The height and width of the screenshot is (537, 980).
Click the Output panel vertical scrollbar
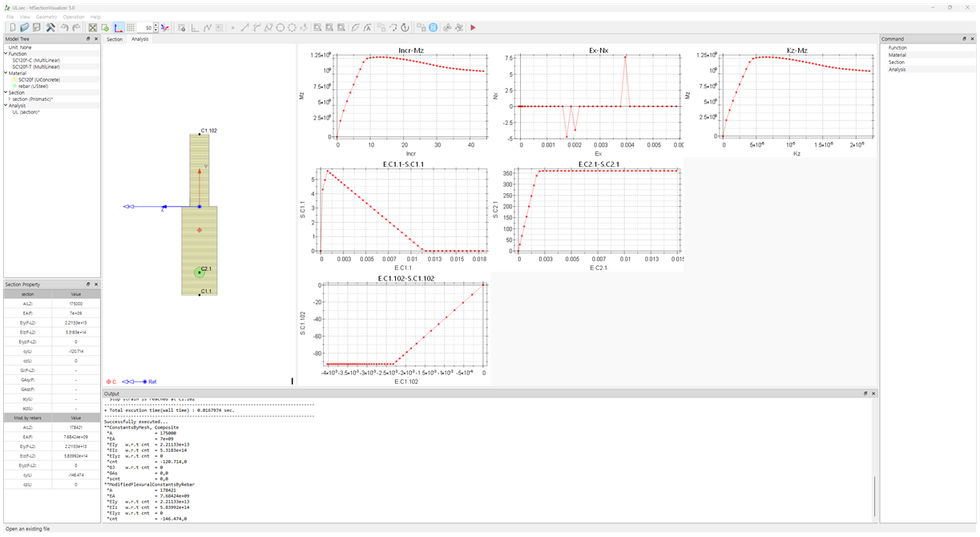[x=874, y=497]
